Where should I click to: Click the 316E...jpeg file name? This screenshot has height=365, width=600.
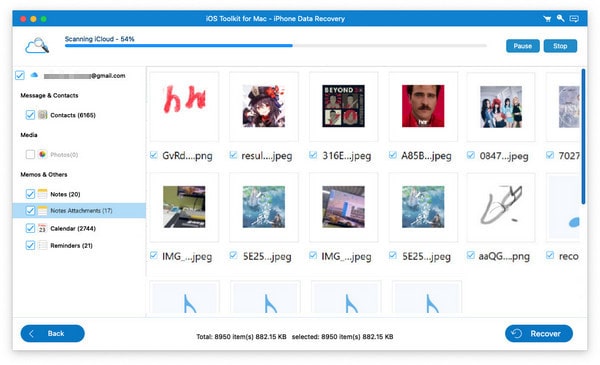[x=347, y=156]
